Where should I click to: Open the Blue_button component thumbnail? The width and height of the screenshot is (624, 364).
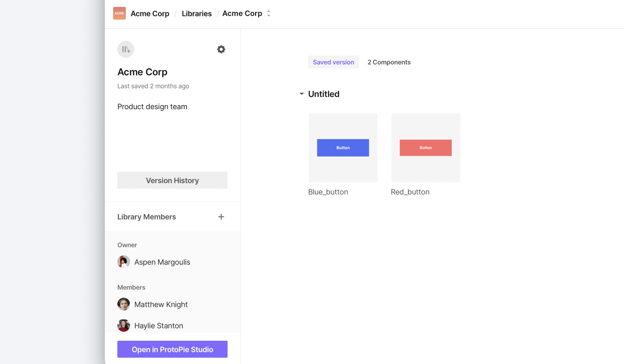[343, 148]
